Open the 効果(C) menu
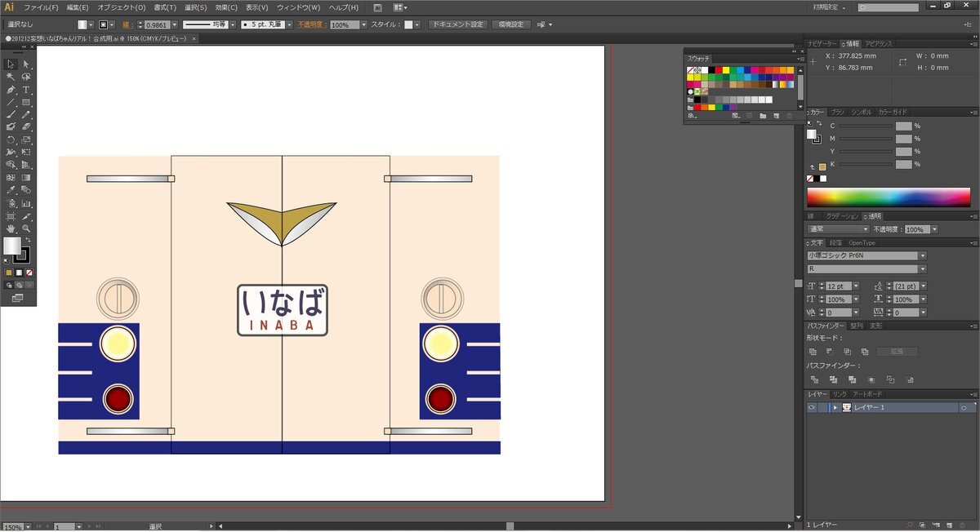Screen dimensions: 980x532 coord(226,7)
